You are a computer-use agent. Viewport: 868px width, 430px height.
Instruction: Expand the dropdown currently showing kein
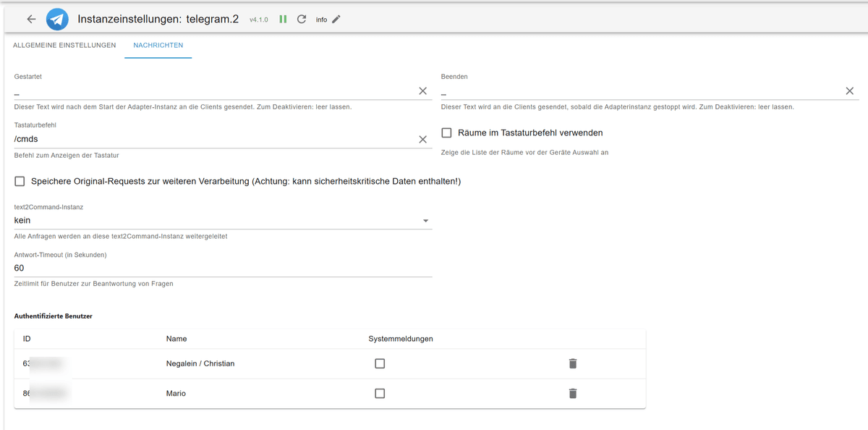click(x=426, y=220)
